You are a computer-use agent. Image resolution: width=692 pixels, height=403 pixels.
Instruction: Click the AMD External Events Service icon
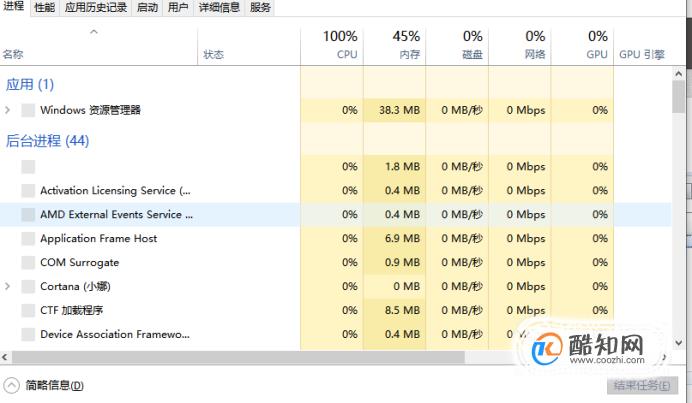point(28,214)
